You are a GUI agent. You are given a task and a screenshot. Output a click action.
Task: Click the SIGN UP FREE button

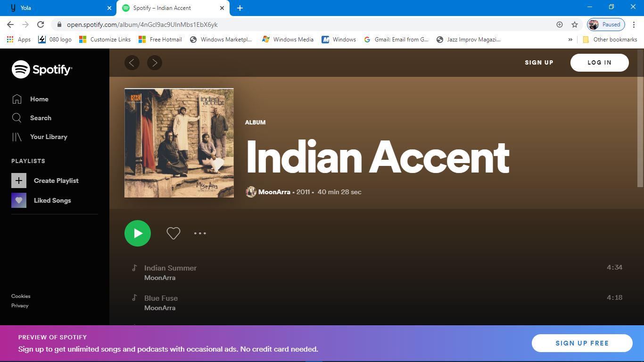[582, 343]
